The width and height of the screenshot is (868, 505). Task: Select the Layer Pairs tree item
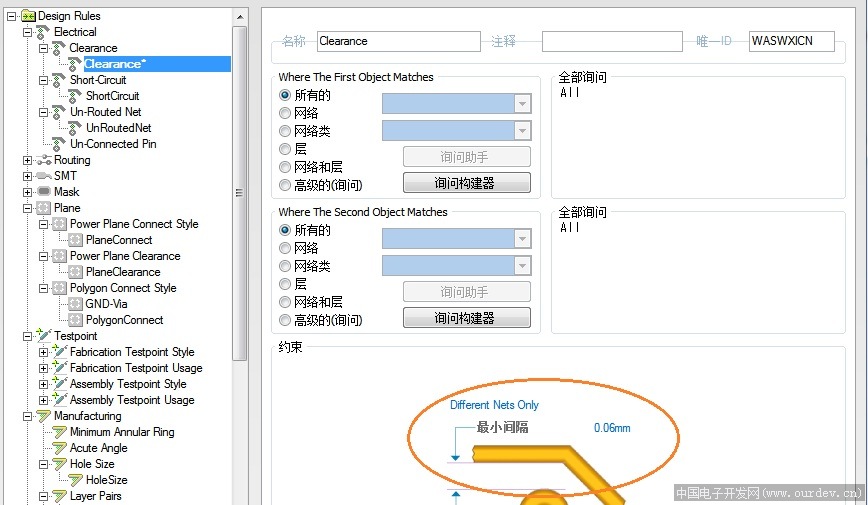coord(95,496)
